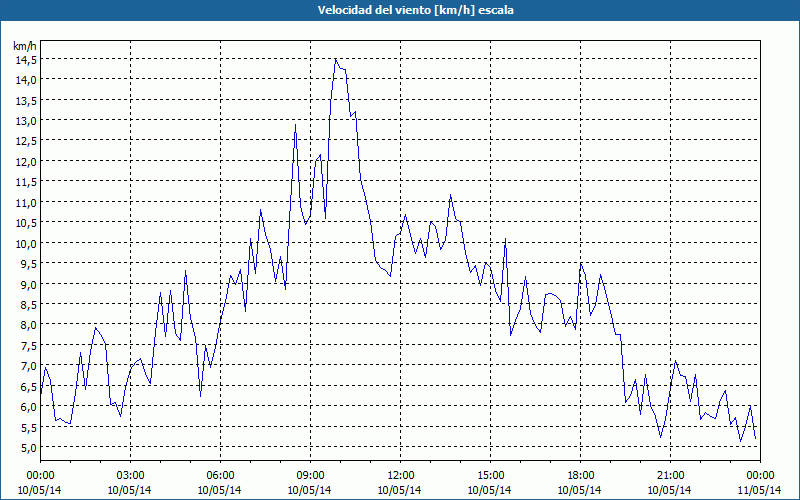The image size is (800, 500).
Task: Select the '18:00' time label
Action: (580, 476)
